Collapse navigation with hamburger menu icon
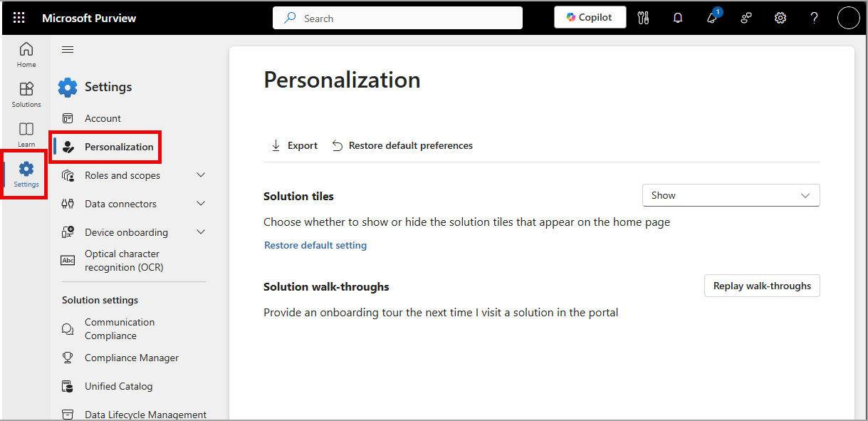 68,49
